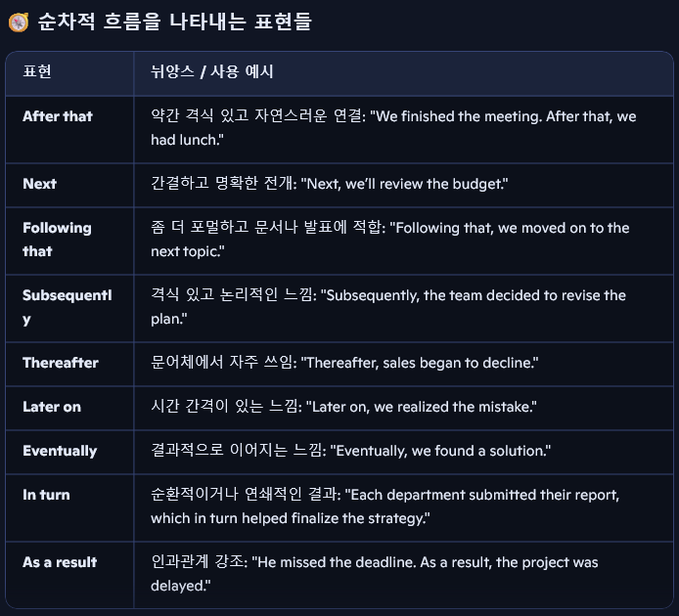Image resolution: width=679 pixels, height=616 pixels.
Task: Select the Following that expression cell
Action: [x=57, y=240]
